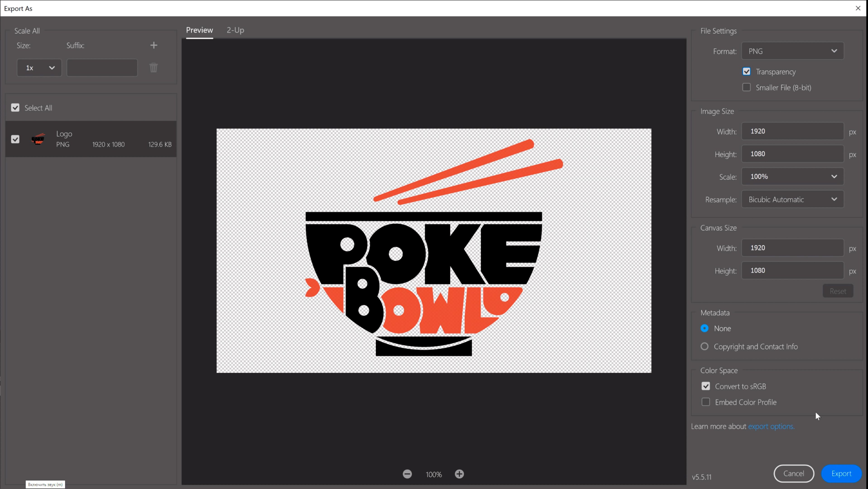Viewport: 868px width, 489px height.
Task: Click the zoom in icon at bottom
Action: pyautogui.click(x=459, y=474)
